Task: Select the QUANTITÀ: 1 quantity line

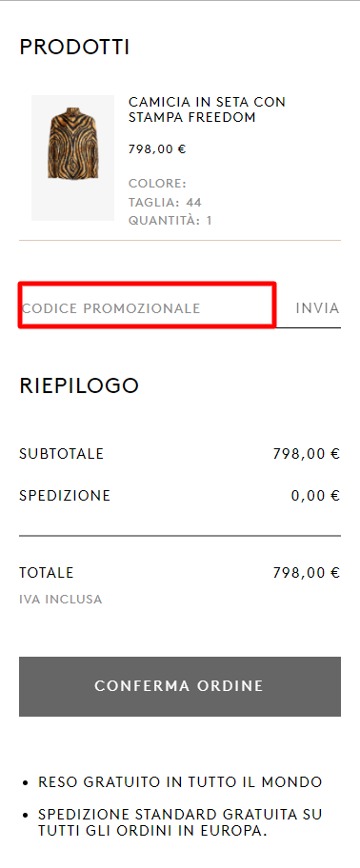Action: click(170, 220)
